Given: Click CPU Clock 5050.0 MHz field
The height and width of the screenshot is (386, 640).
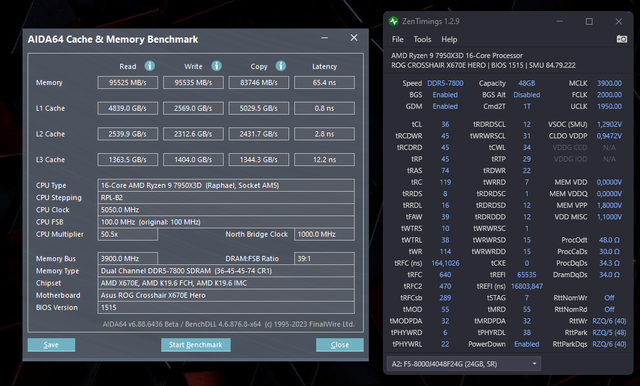Looking at the screenshot, I should point(226,210).
